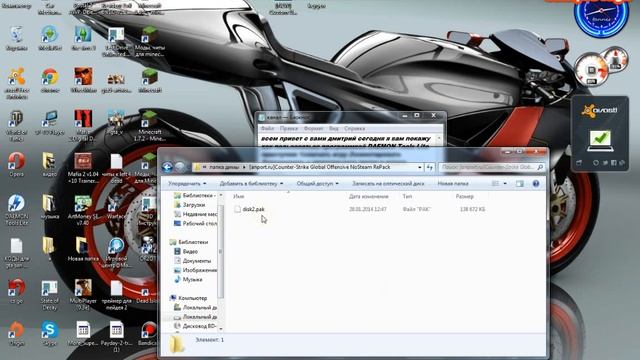
Task: Open the 'Общий доступ' dropdown
Action: [318, 184]
